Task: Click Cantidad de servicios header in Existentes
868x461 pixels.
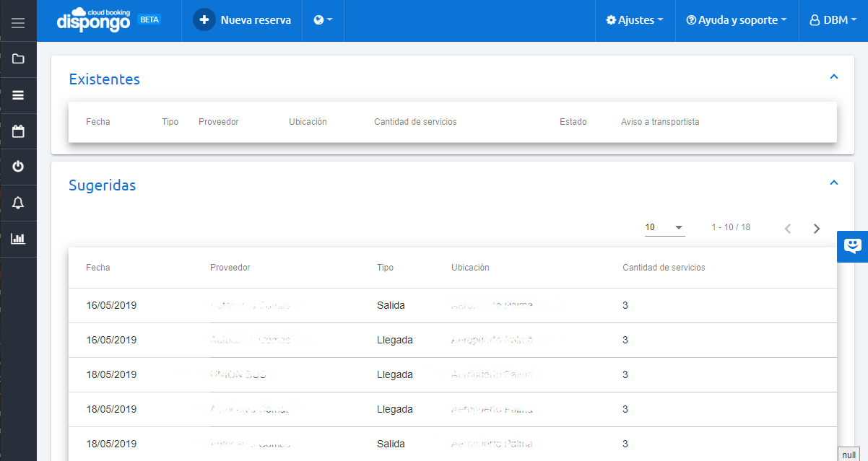Action: pos(415,122)
